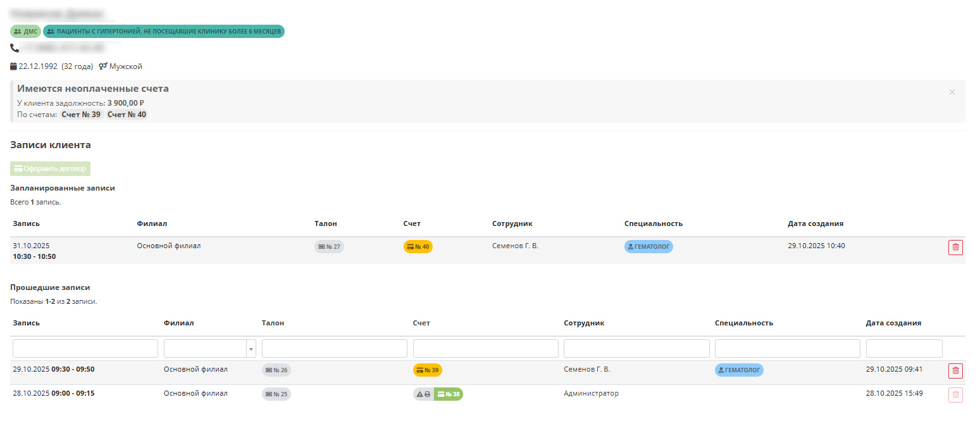The height and width of the screenshot is (421, 980).
Task: Click Счет № 40 link in debt notice
Action: pos(127,115)
